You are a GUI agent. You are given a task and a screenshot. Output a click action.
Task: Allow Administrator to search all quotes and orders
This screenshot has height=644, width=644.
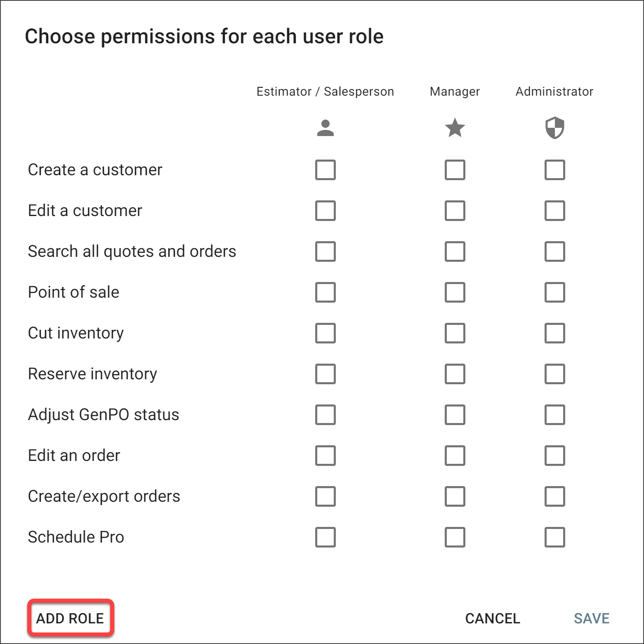pyautogui.click(x=554, y=251)
